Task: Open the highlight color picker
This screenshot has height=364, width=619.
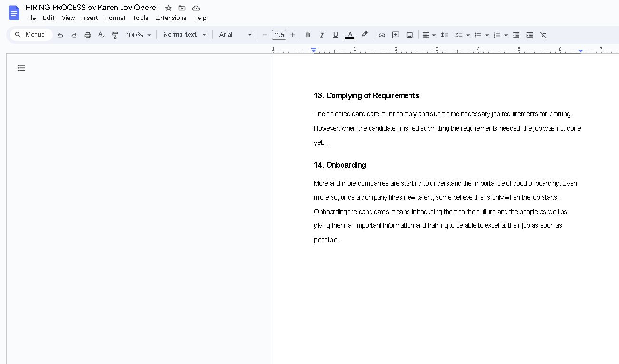Action: (364, 35)
